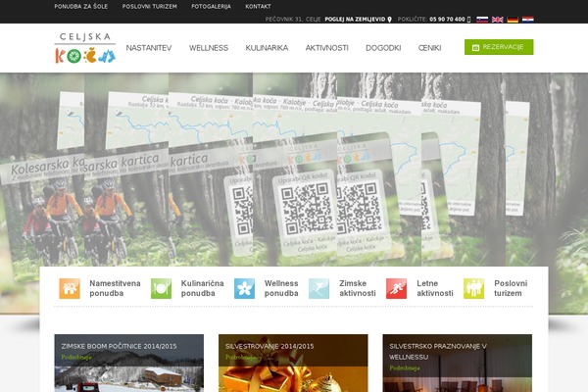588x392 pixels.
Task: Open Namestitvena ponudba text link
Action: (x=115, y=288)
